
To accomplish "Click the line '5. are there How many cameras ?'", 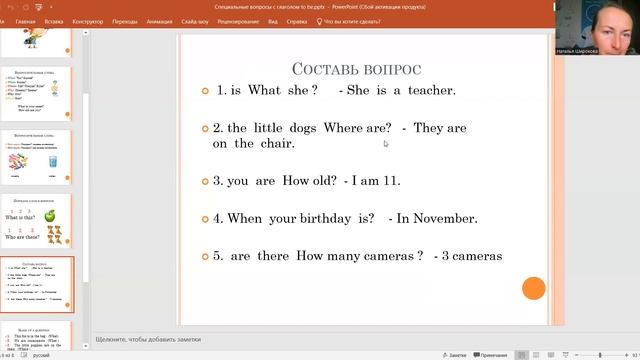I will pyautogui.click(x=318, y=256).
